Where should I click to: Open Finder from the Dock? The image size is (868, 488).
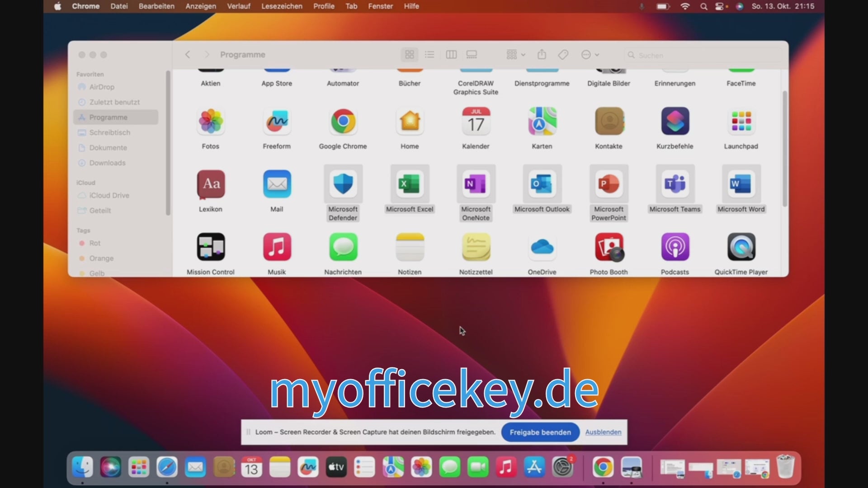[83, 467]
